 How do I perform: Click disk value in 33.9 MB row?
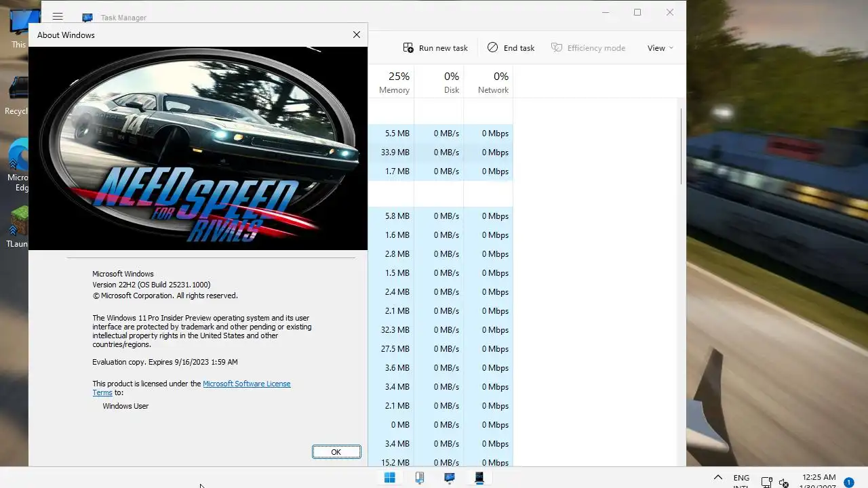[439, 152]
